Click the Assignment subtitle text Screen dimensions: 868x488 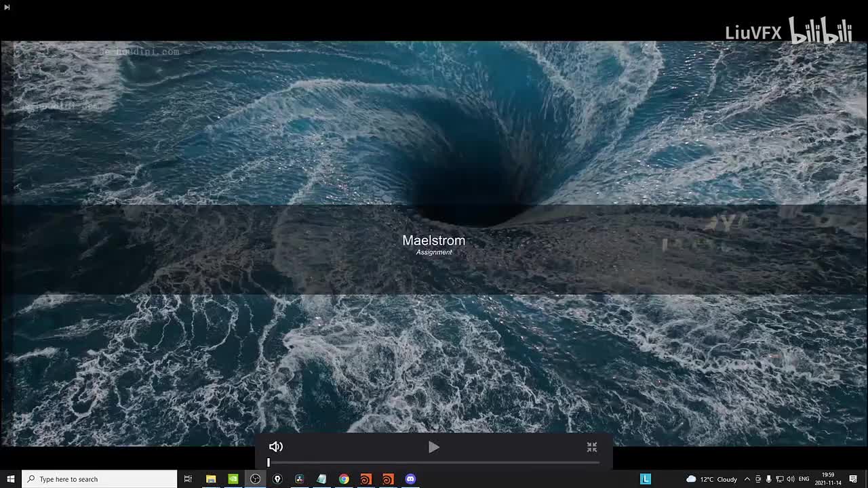pos(434,252)
